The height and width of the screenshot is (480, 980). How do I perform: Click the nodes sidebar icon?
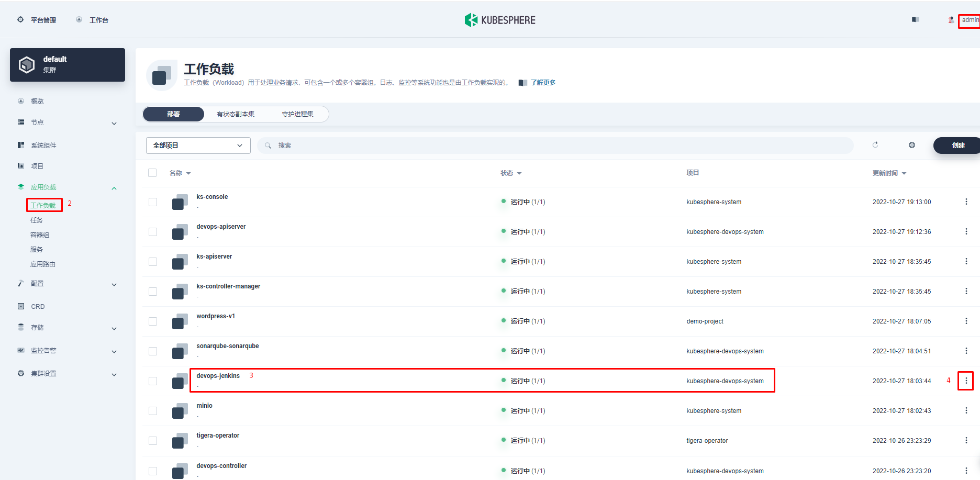[x=21, y=122]
